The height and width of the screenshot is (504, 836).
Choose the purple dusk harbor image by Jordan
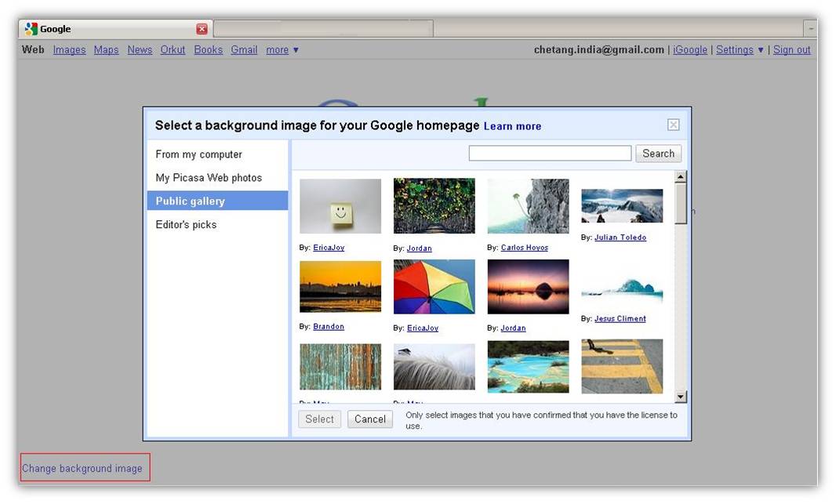[x=528, y=287]
